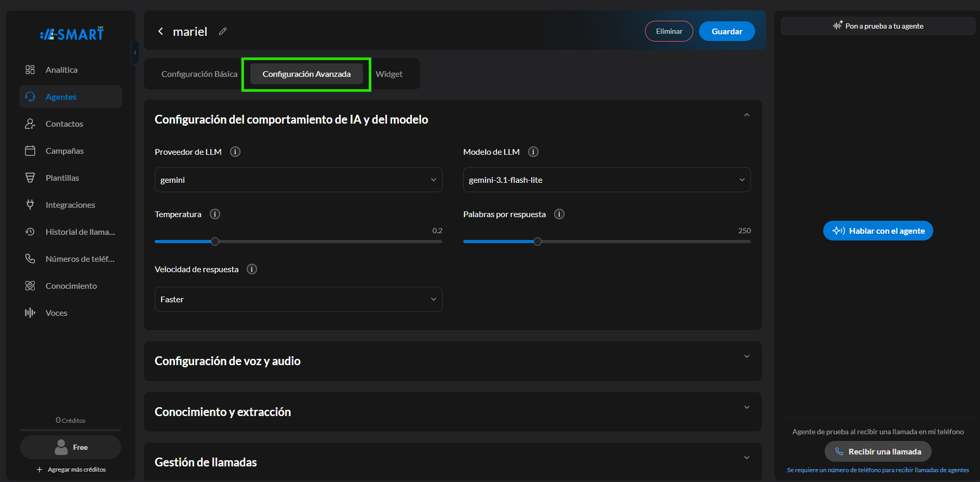Click the Analítica grid icon in sidebar
This screenshot has height=482, width=980.
pyautogui.click(x=30, y=70)
